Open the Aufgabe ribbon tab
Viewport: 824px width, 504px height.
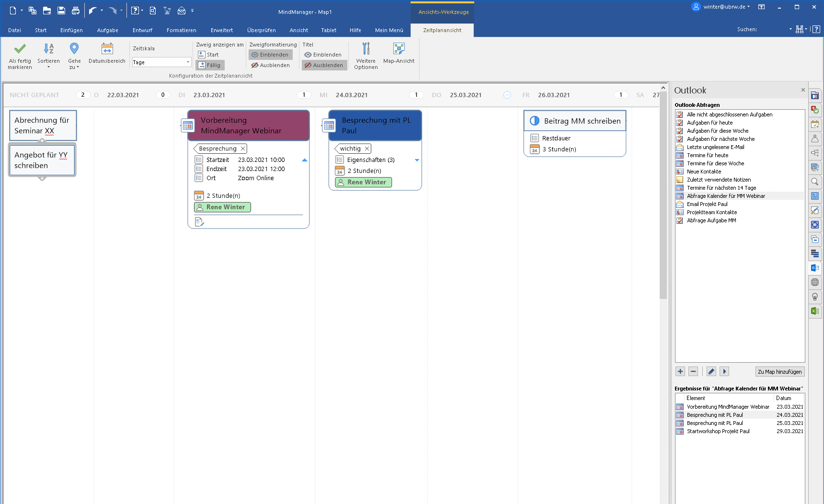(108, 30)
